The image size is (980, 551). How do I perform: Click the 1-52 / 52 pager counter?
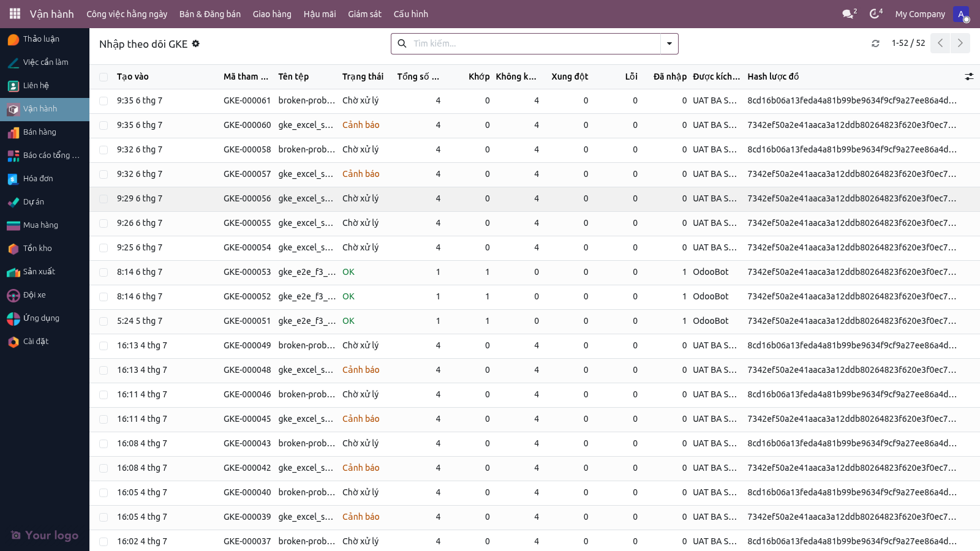[x=908, y=43]
